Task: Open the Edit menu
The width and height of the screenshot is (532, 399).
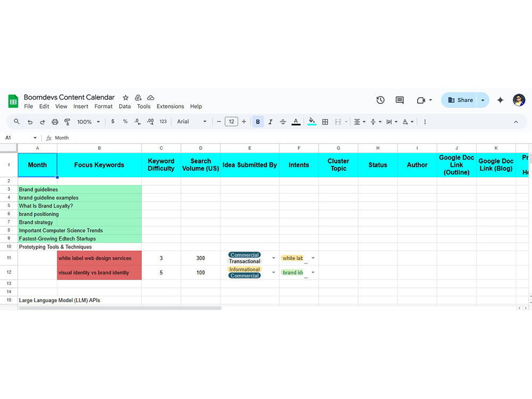Action: [x=44, y=106]
